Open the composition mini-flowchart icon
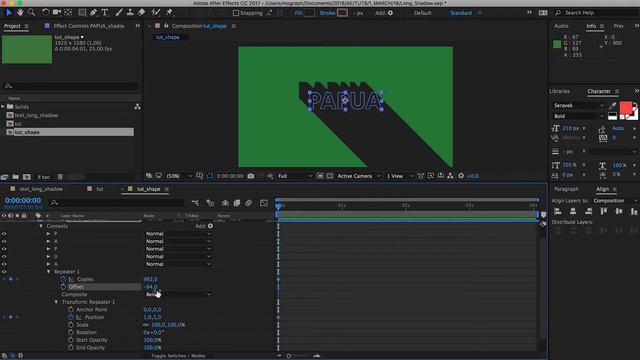The image size is (640, 360). click(x=195, y=203)
